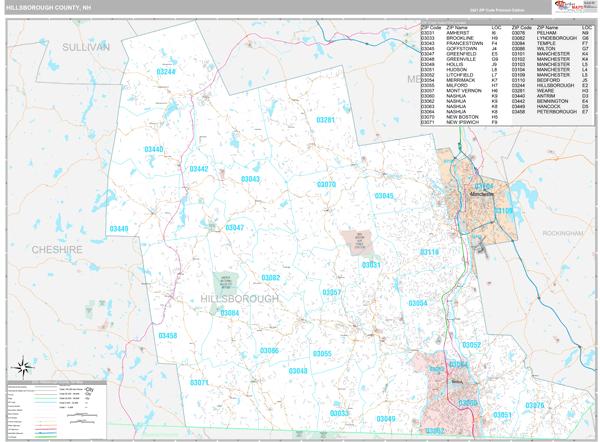Screen dimensions: 600x442
Task: Click the HILLSBOROUGH county label on map
Action: pos(240,299)
